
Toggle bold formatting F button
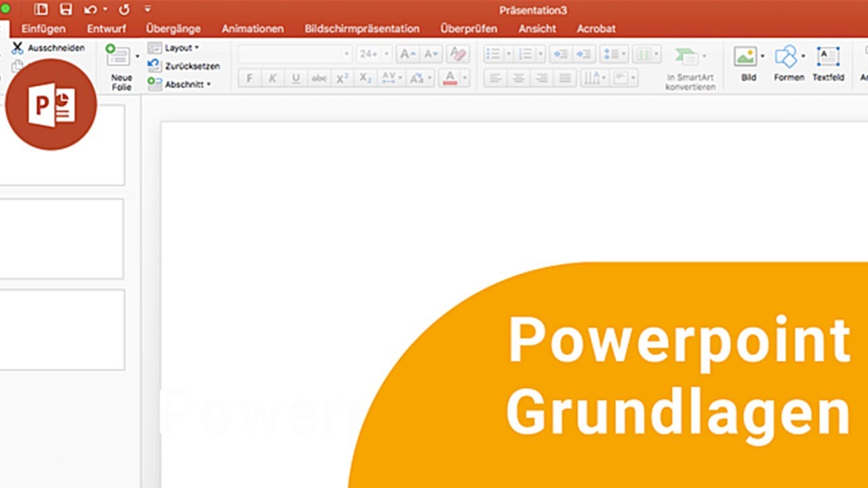(250, 79)
